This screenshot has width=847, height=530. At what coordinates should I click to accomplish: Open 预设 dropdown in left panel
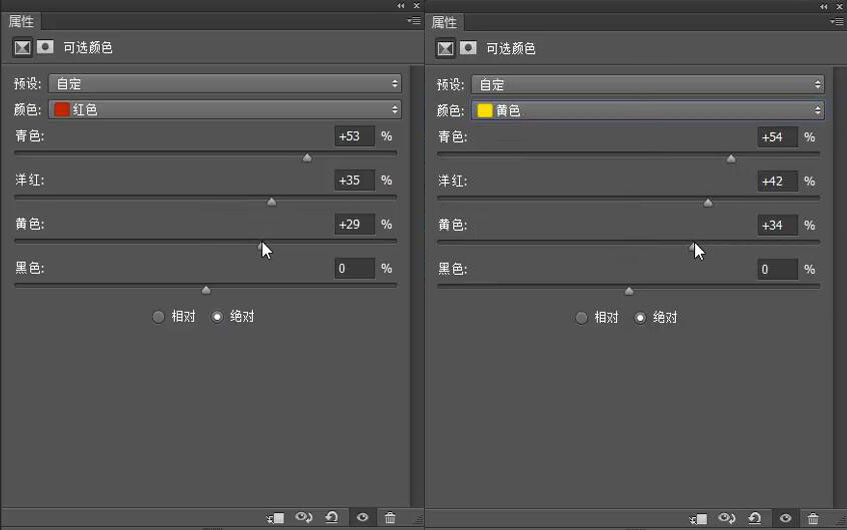(x=225, y=83)
